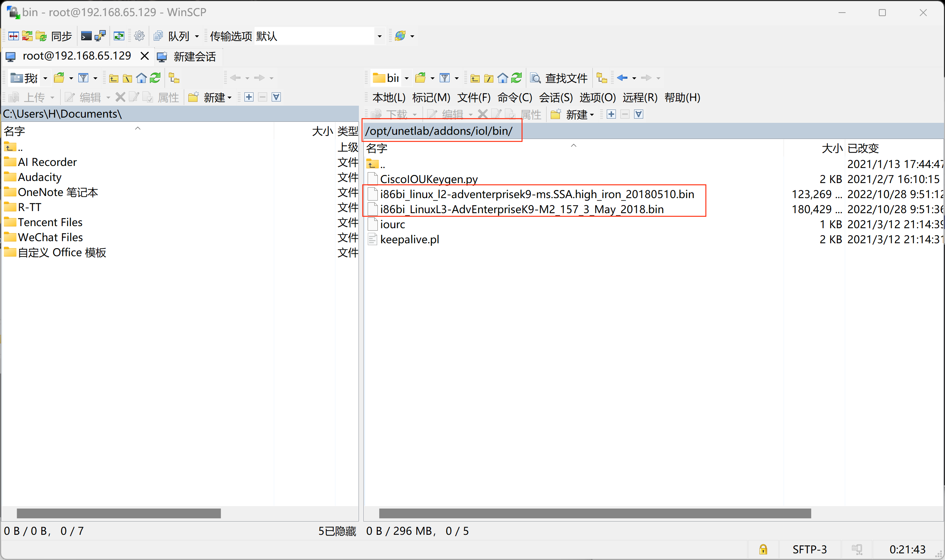Select the CiscoIOUKeygen.py file
Viewport: 945px width, 560px height.
[x=429, y=179]
